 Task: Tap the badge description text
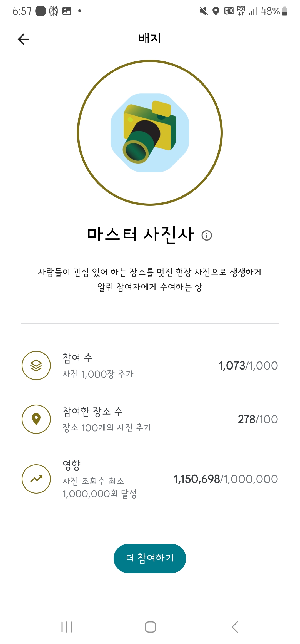[x=150, y=279]
